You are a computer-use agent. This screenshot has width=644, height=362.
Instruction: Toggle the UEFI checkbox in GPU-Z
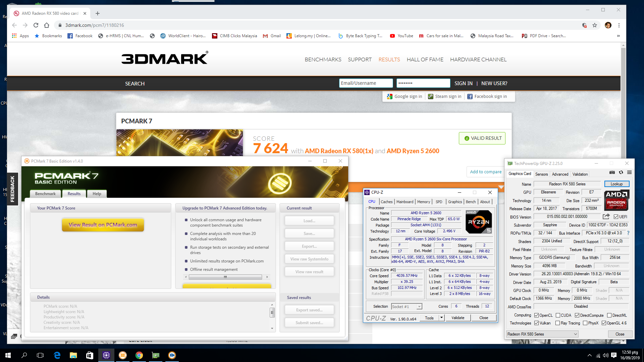pyautogui.click(x=616, y=217)
